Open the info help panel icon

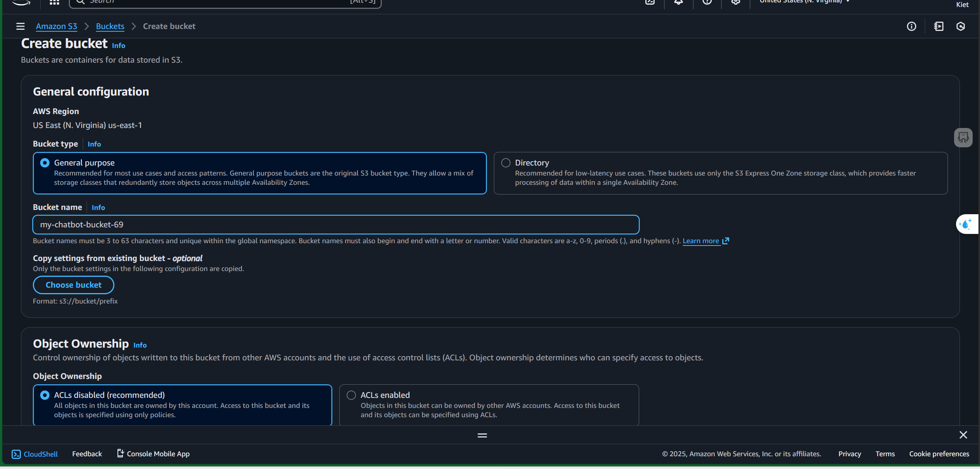click(911, 26)
